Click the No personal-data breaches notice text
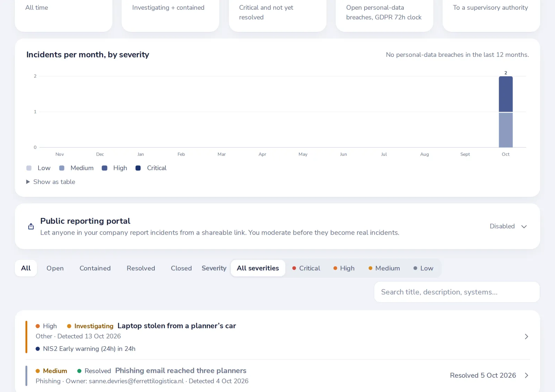 point(457,55)
